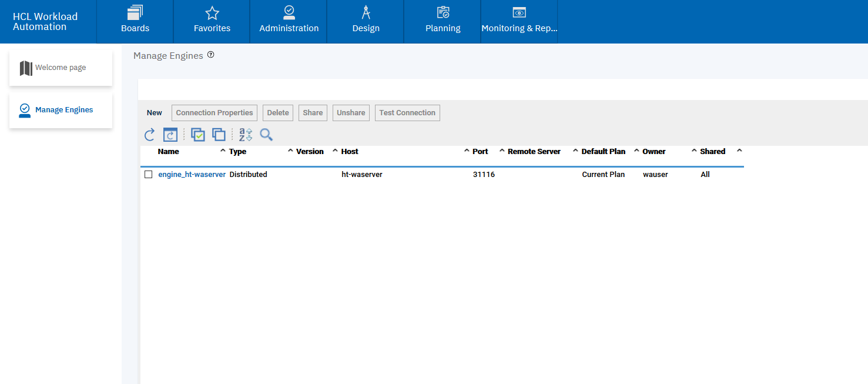This screenshot has height=384, width=868.
Task: Click the New engine button
Action: click(x=155, y=113)
